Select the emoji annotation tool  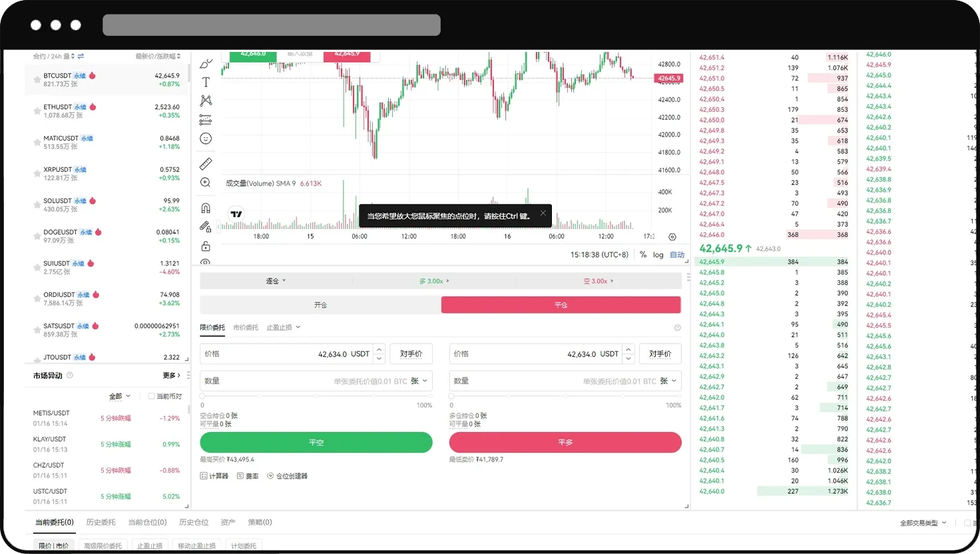click(205, 138)
